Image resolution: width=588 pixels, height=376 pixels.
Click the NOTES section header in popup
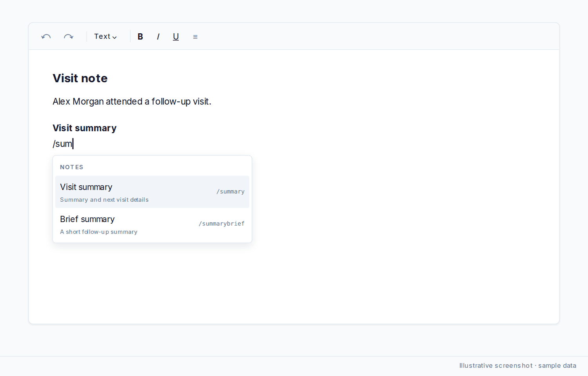[72, 167]
